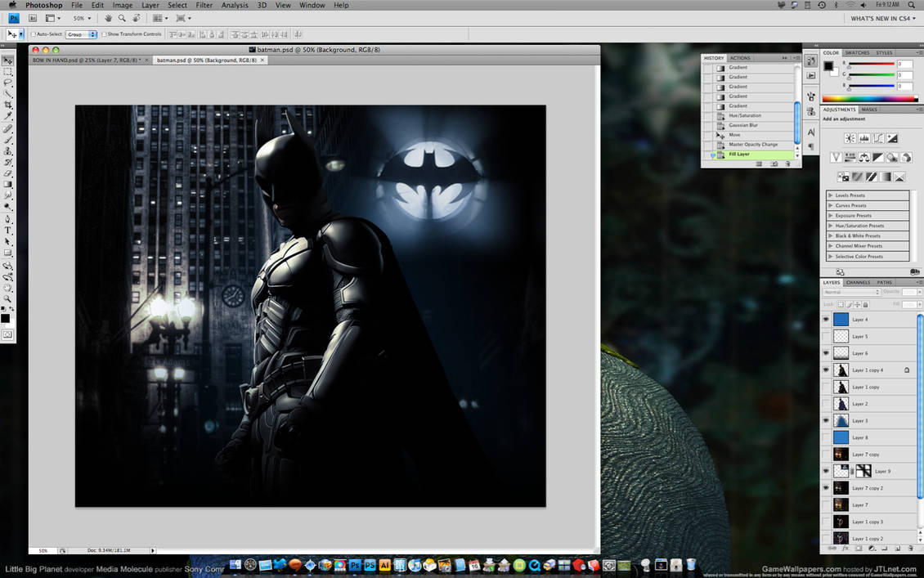Open the layer style fx menu
Image resolution: width=924 pixels, height=578 pixels.
pos(845,548)
